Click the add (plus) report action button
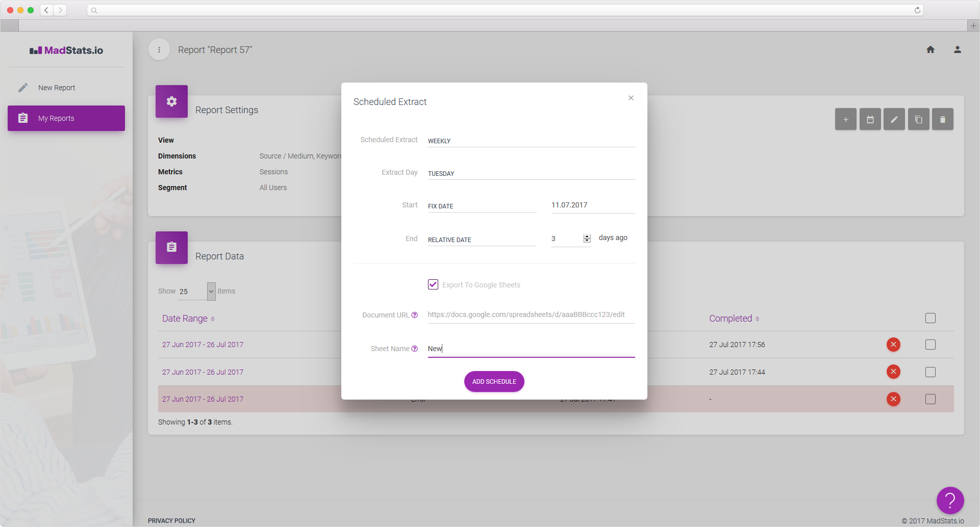 pyautogui.click(x=846, y=119)
